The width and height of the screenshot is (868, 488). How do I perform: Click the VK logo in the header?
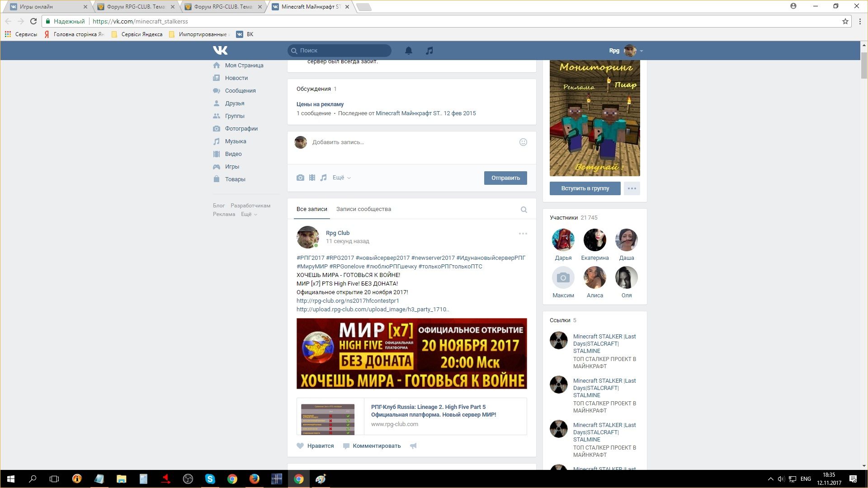click(220, 50)
